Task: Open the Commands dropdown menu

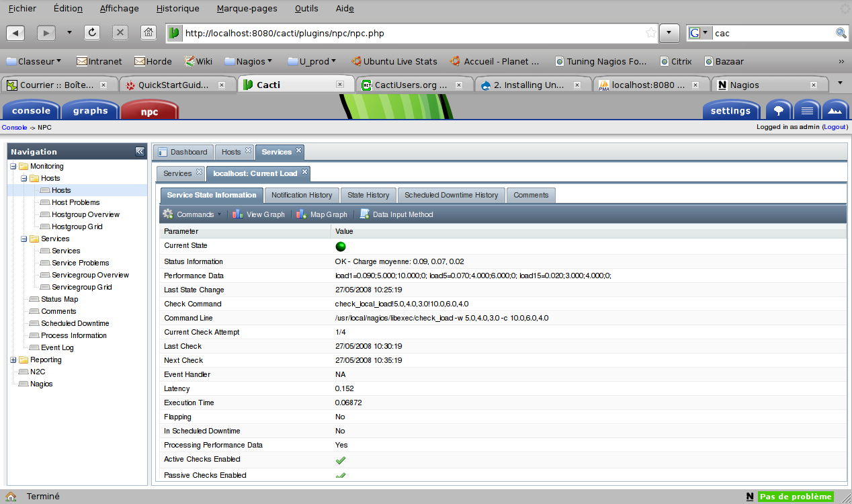Action: [x=191, y=214]
